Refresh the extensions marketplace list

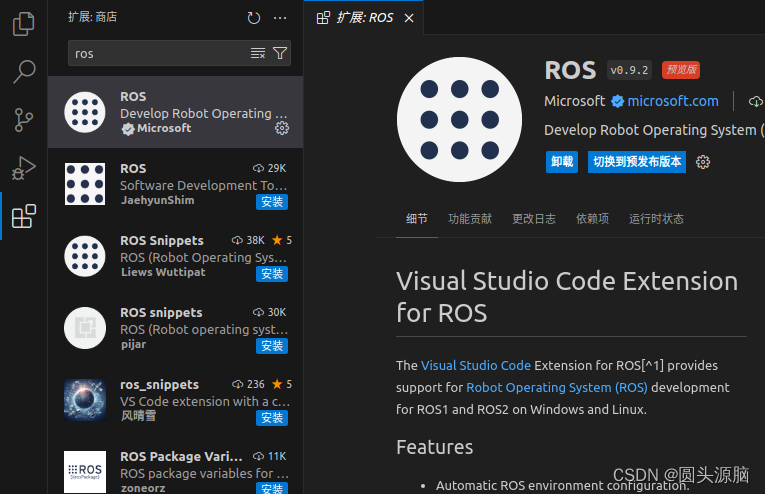coord(254,18)
